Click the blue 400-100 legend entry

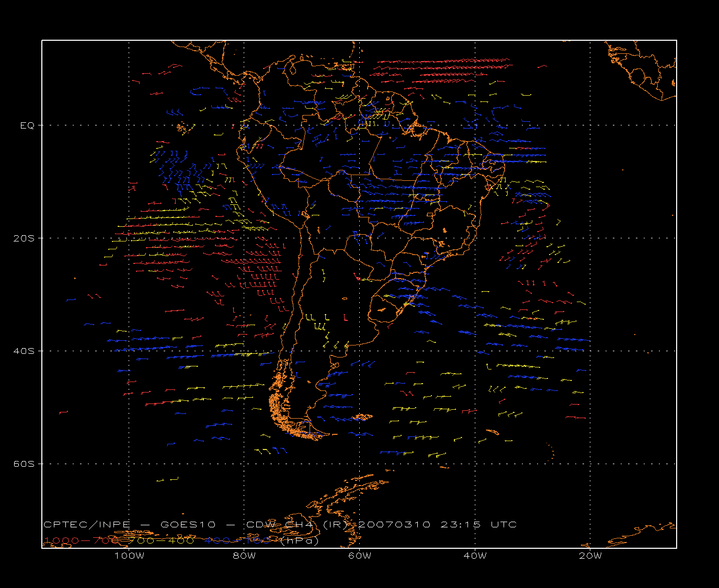click(237, 540)
